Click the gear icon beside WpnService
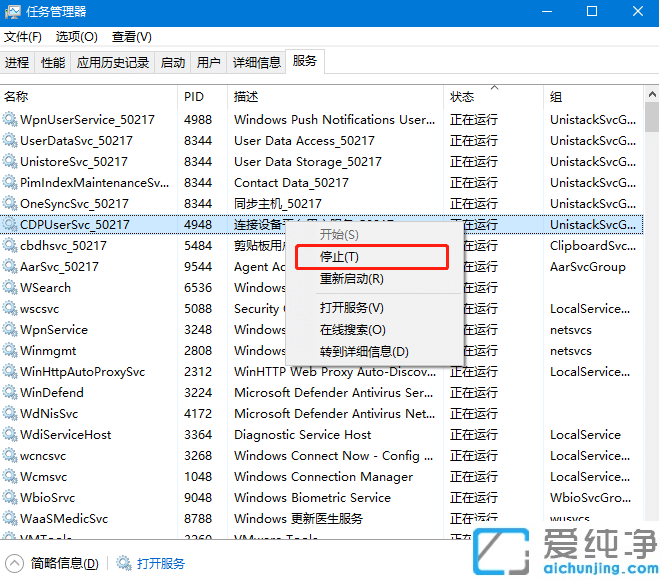 (x=10, y=329)
